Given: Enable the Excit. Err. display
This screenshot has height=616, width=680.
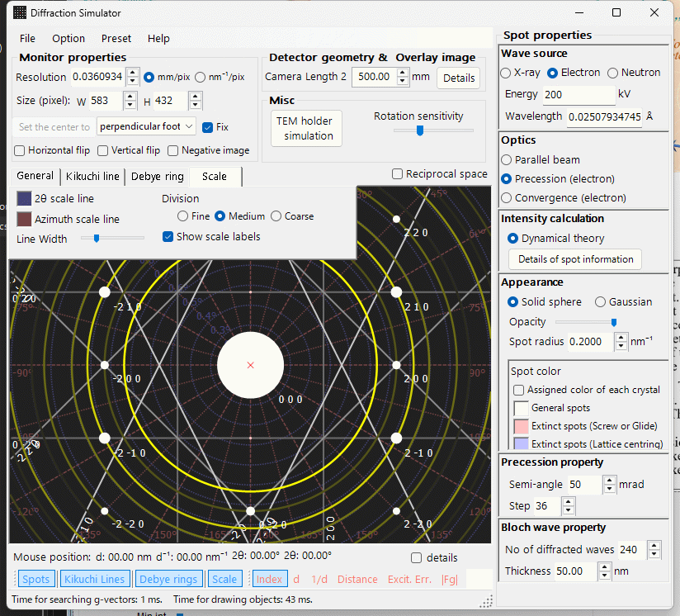Looking at the screenshot, I should pos(410,579).
